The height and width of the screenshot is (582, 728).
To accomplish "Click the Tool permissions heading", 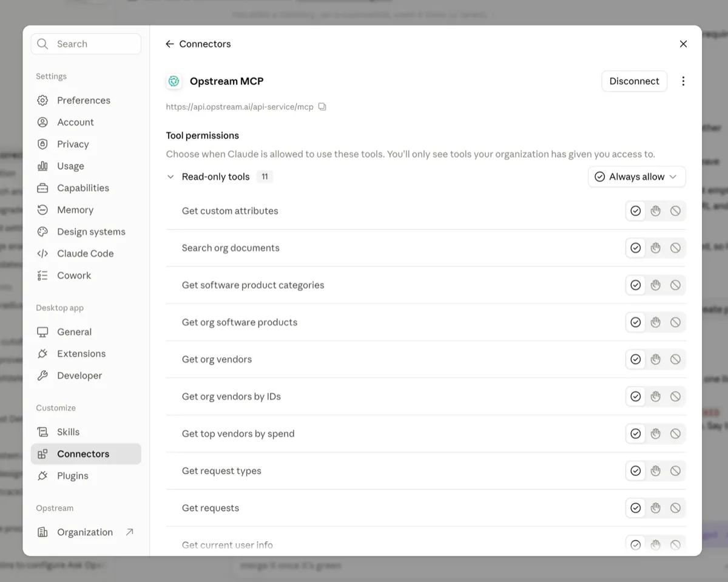I will pyautogui.click(x=203, y=135).
